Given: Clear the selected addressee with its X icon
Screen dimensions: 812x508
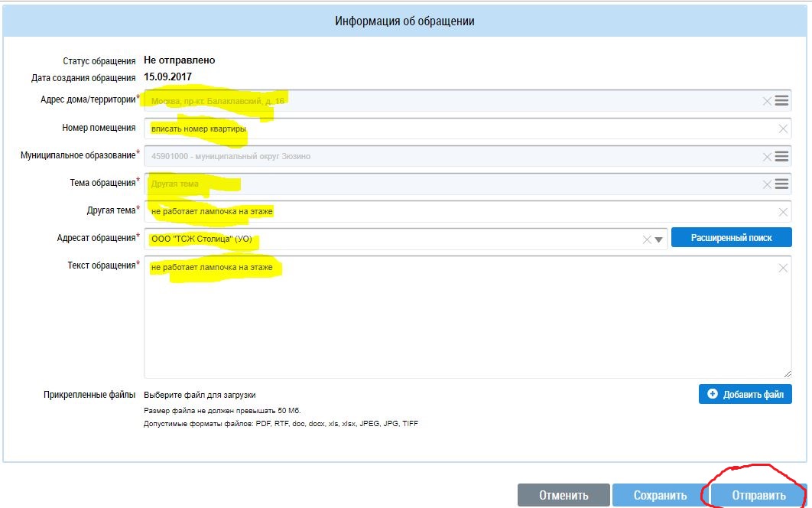Looking at the screenshot, I should click(647, 239).
